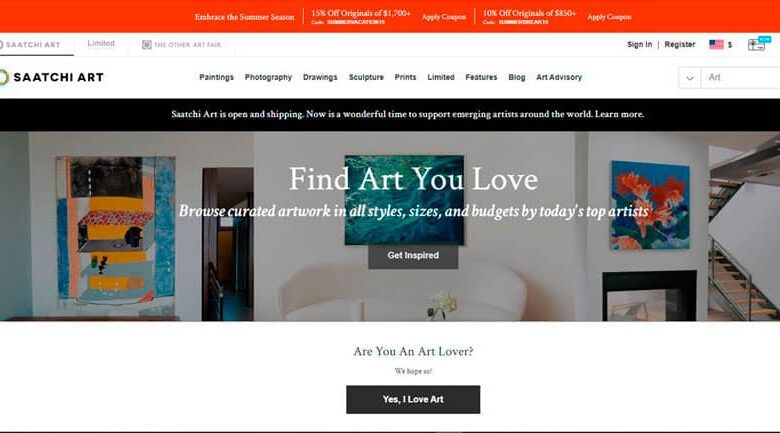Open the dollar currency selector
780x433 pixels.
point(730,45)
